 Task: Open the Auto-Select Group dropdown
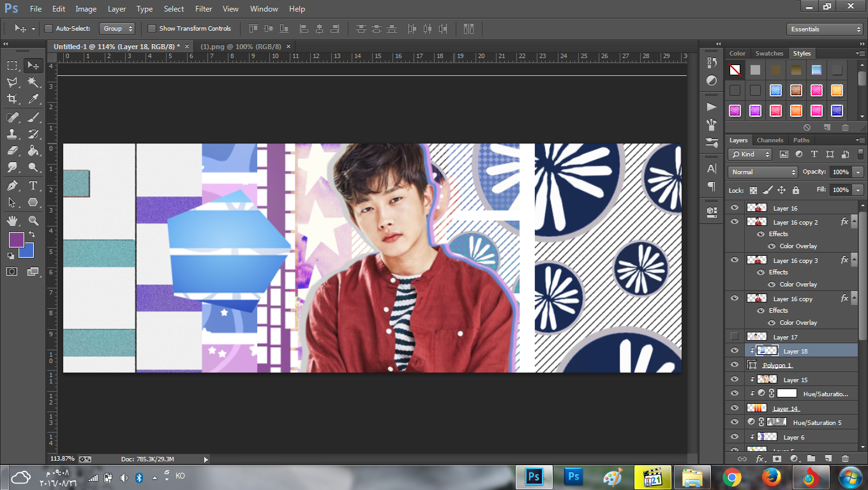[117, 29]
